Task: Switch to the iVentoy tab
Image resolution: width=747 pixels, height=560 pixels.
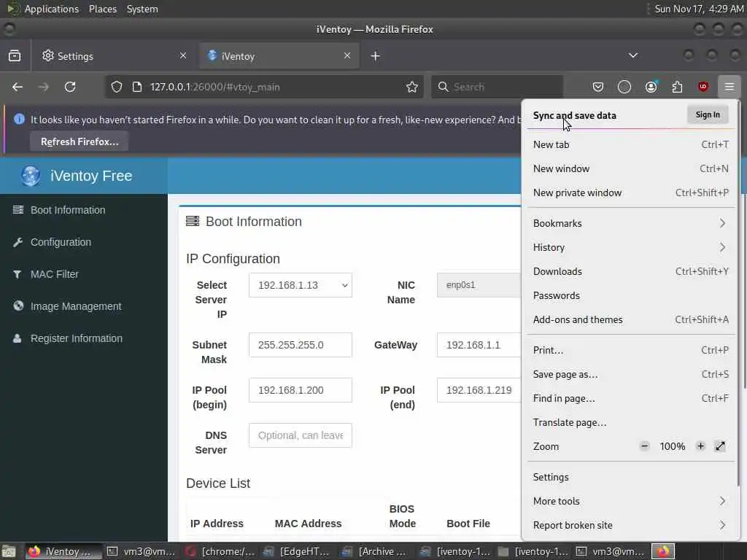Action: (x=279, y=55)
